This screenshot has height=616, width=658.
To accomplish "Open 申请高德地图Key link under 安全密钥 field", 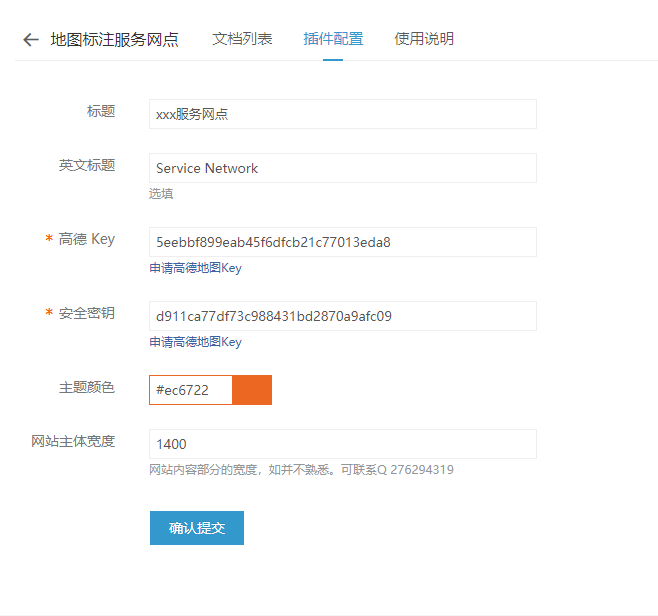I will (196, 342).
